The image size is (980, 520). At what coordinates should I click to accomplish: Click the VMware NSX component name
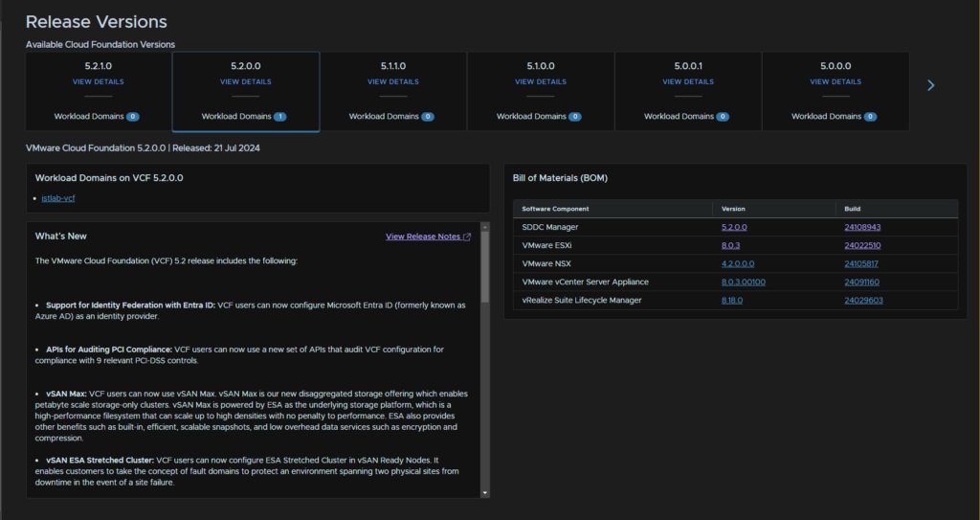[x=546, y=263]
